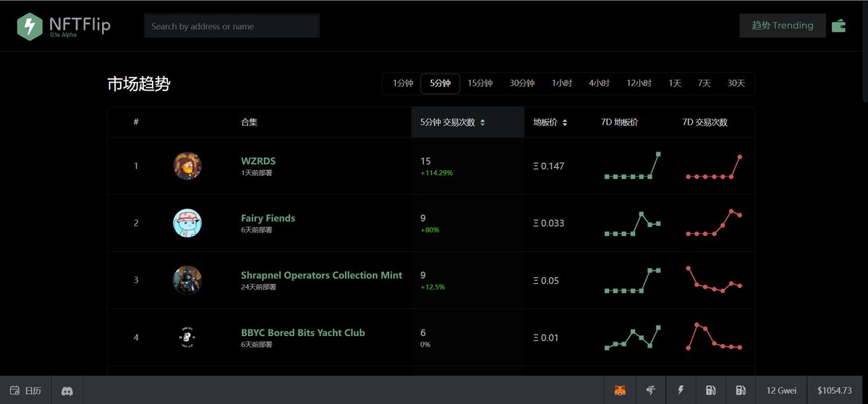
Task: Open the Discord icon in bottom bar
Action: coord(67,390)
